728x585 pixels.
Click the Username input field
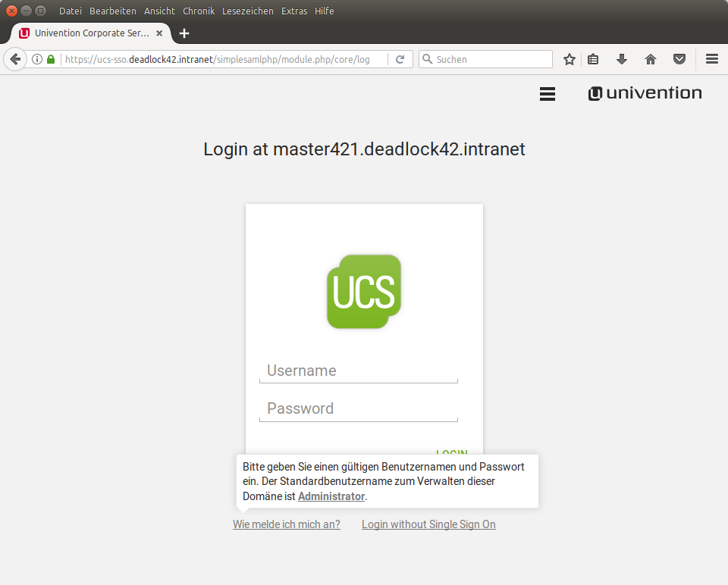tap(358, 371)
